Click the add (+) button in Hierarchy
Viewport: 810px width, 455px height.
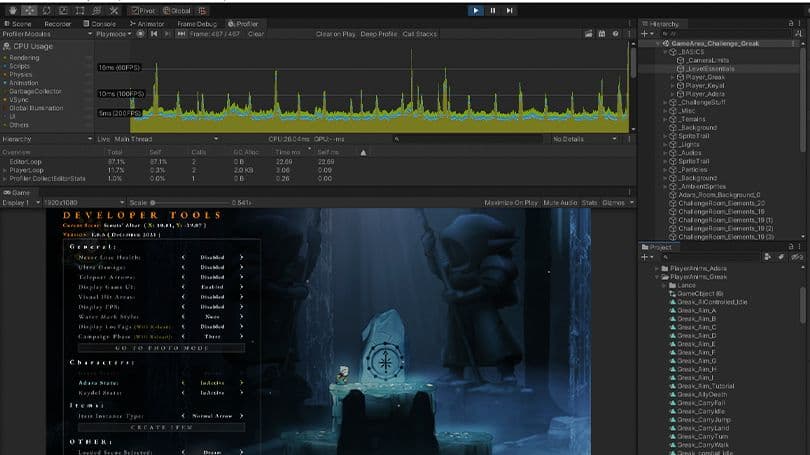pyautogui.click(x=645, y=33)
